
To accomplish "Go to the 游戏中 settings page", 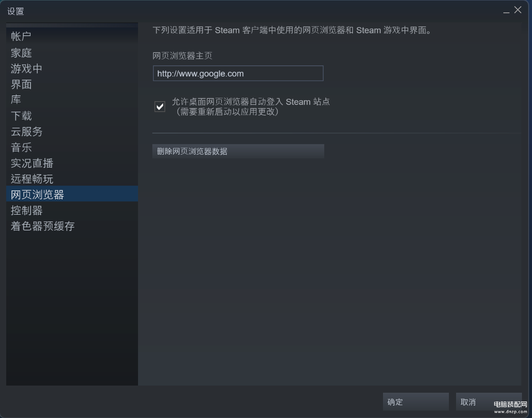I will pyautogui.click(x=26, y=69).
